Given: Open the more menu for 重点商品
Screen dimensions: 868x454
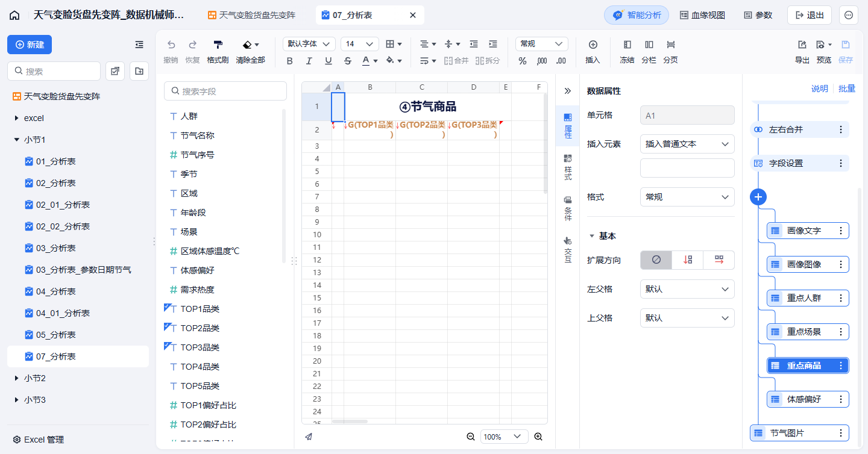Looking at the screenshot, I should coord(841,365).
